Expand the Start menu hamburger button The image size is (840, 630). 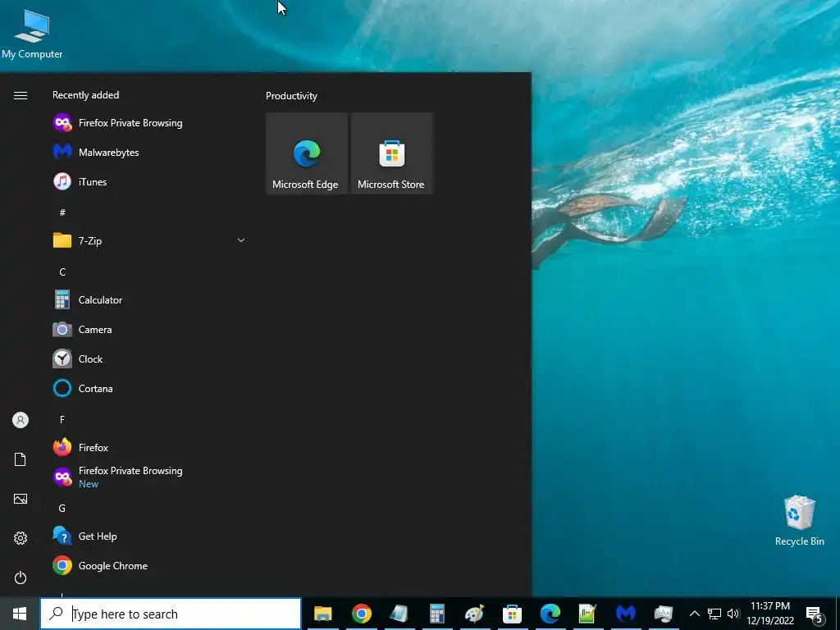(x=21, y=95)
